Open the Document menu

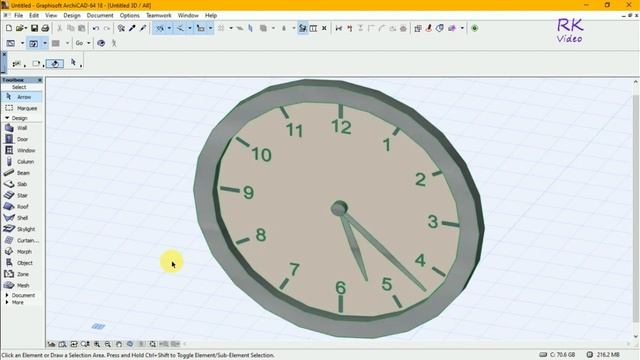point(100,16)
